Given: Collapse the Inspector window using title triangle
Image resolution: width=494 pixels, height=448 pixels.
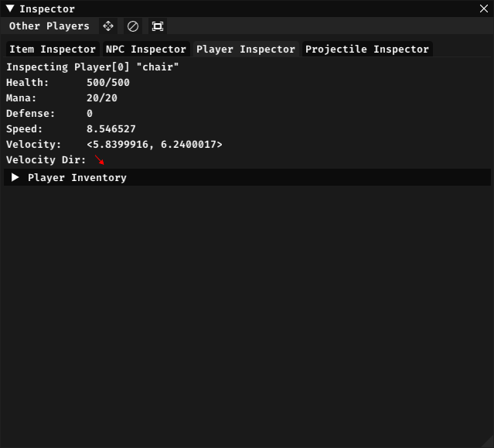Looking at the screenshot, I should coord(10,9).
